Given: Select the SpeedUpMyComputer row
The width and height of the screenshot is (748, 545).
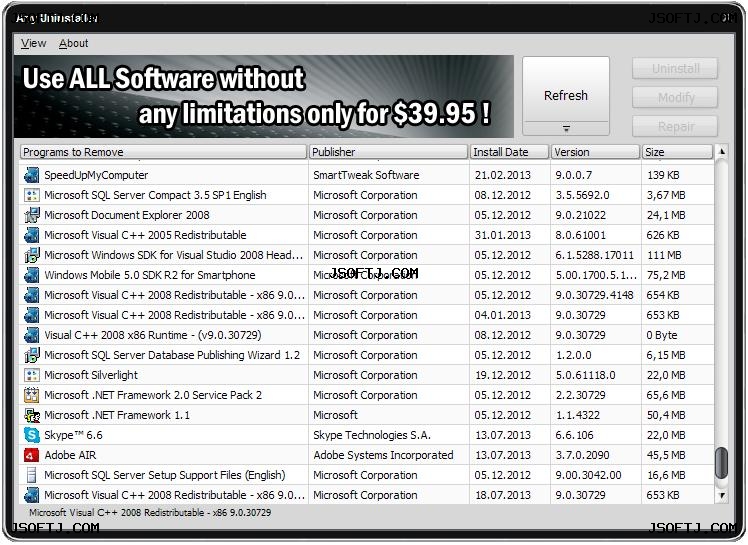Looking at the screenshot, I should (x=367, y=175).
